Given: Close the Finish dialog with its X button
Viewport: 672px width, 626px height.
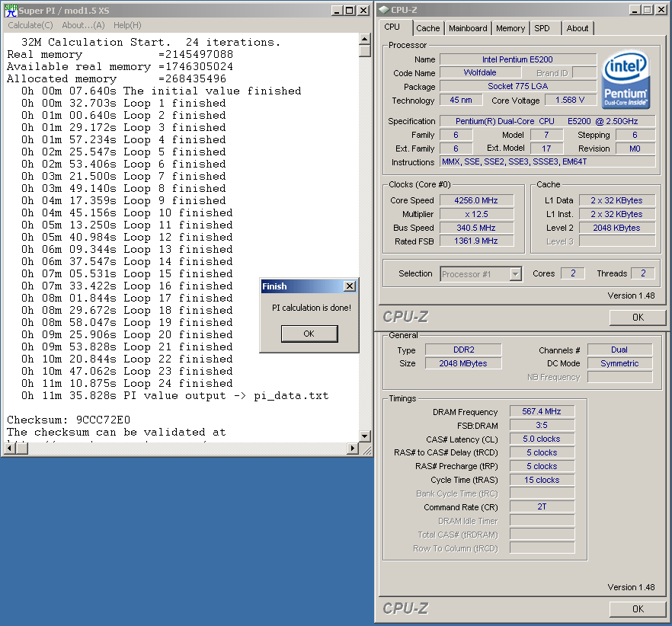Looking at the screenshot, I should click(350, 286).
